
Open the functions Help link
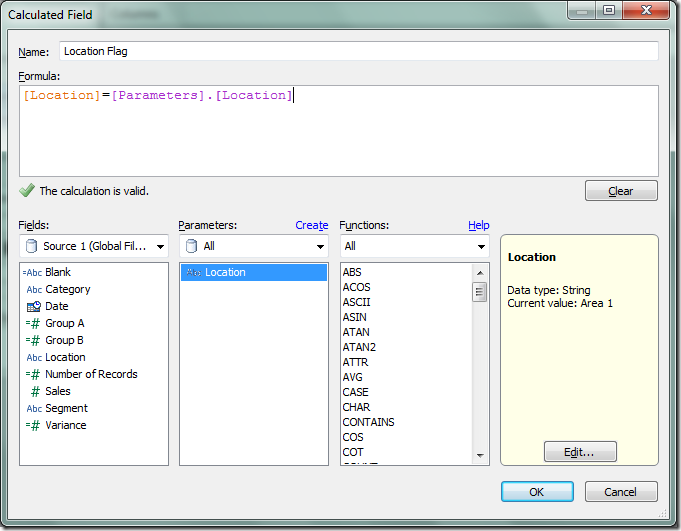point(479,225)
